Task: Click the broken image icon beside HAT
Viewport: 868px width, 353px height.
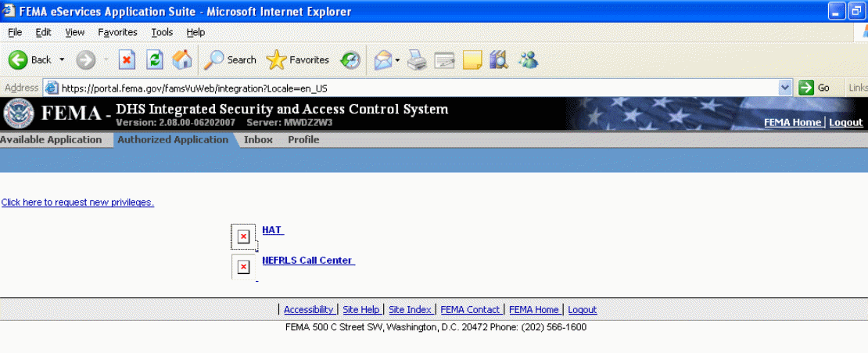Action: coord(243,237)
